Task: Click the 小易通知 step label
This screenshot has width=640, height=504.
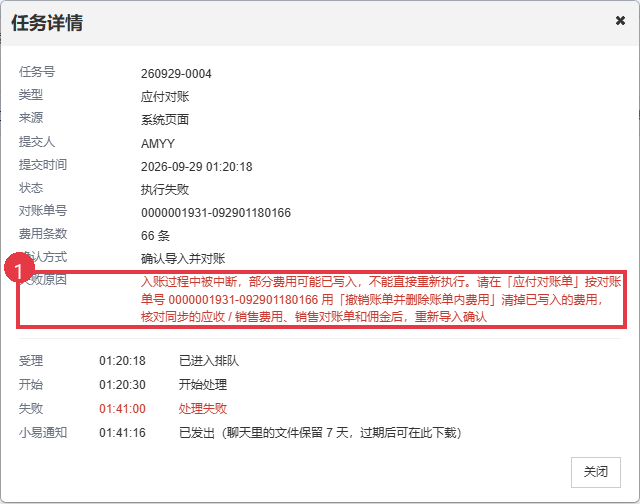Action: click(x=43, y=433)
